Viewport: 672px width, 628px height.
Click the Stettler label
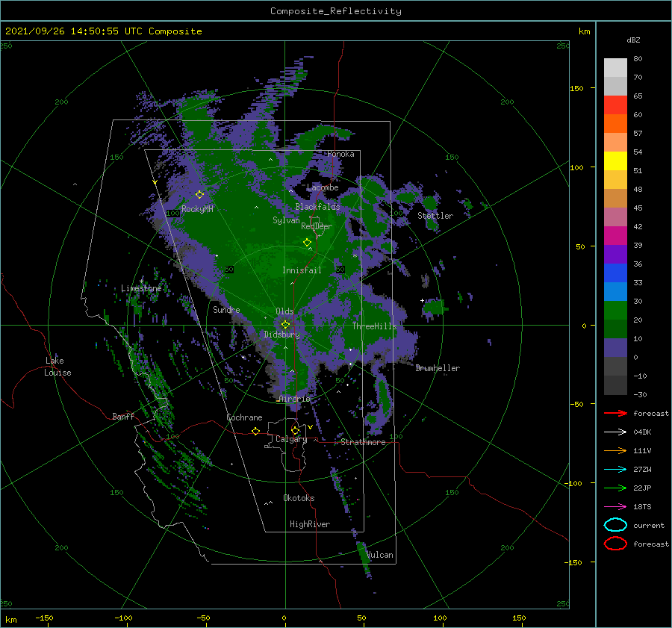[435, 216]
